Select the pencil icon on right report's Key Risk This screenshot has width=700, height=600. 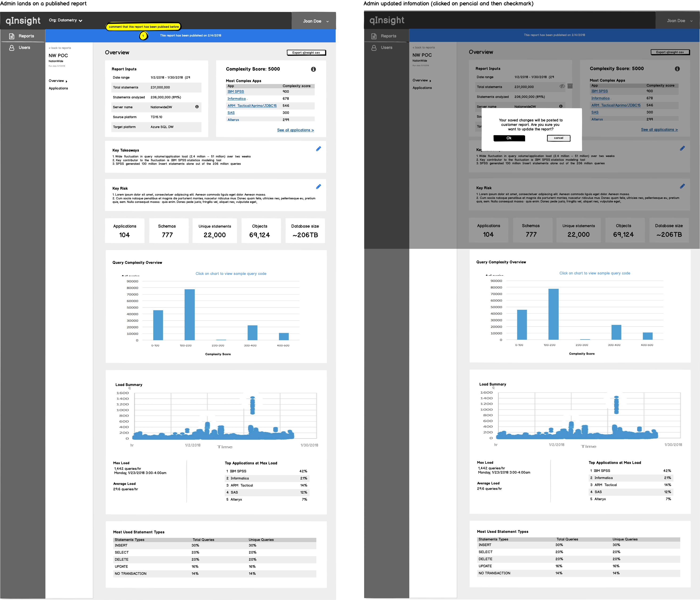pos(683,186)
